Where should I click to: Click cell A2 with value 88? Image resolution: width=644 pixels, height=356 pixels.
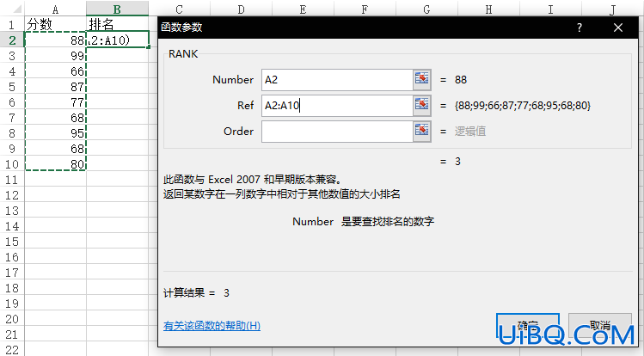(55, 40)
